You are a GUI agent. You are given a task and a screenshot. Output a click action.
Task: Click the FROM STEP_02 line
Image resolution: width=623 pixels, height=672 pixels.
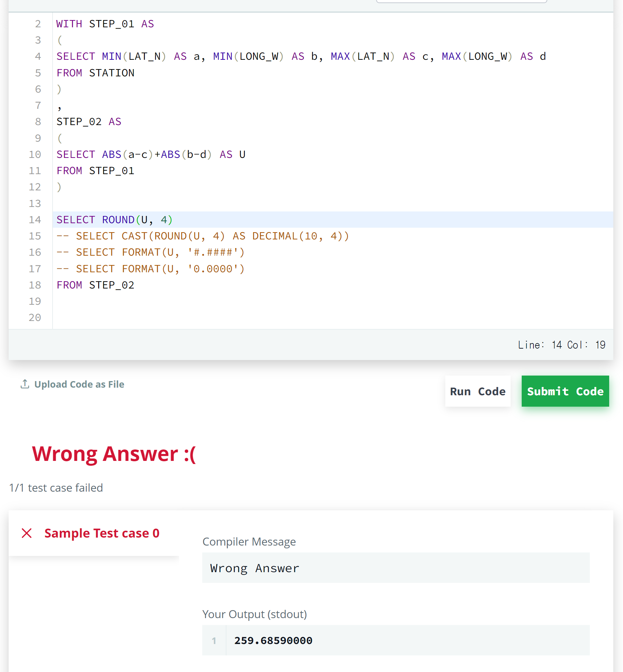pyautogui.click(x=95, y=285)
